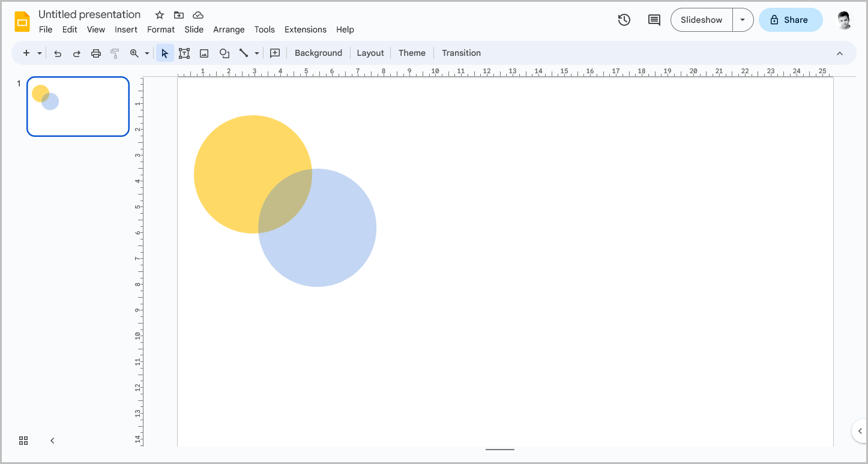Star this presentation
Viewport: 868px width, 464px height.
click(x=158, y=14)
